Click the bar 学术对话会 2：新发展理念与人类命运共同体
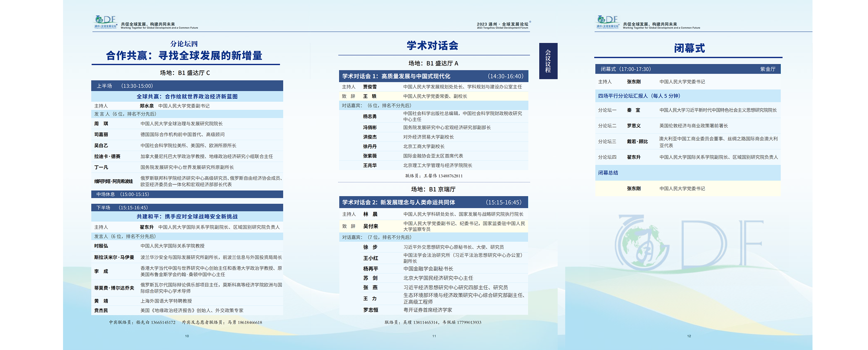The image size is (868, 350). (434, 202)
